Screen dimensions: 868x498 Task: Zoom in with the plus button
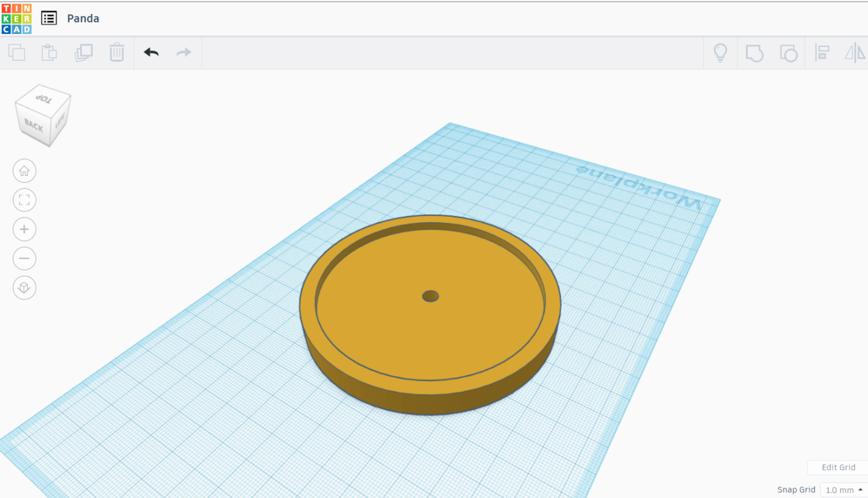pyautogui.click(x=24, y=229)
